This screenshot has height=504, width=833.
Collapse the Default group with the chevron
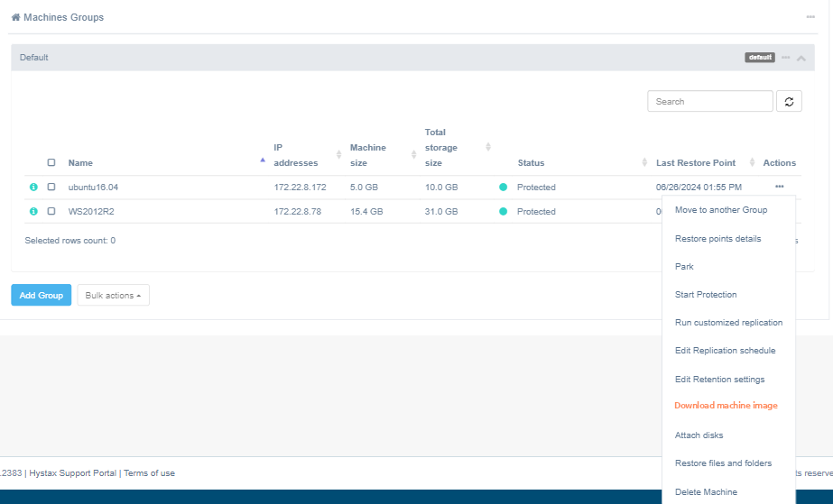801,58
